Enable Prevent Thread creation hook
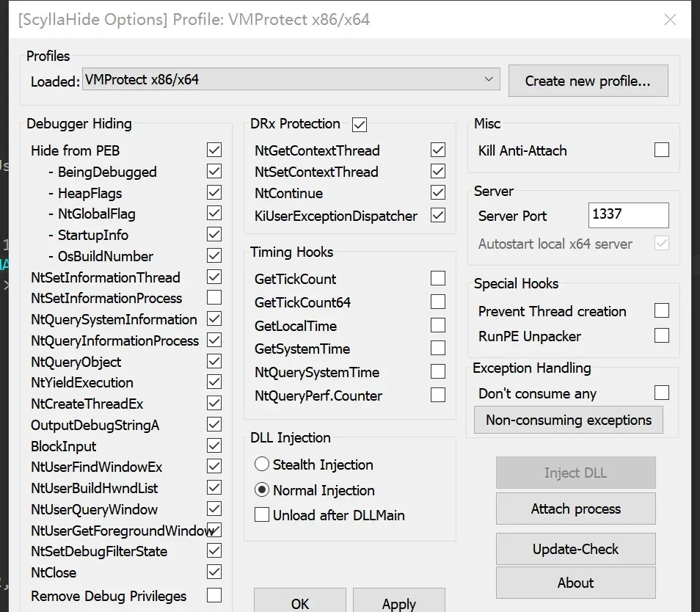The image size is (700, 612). (x=662, y=310)
